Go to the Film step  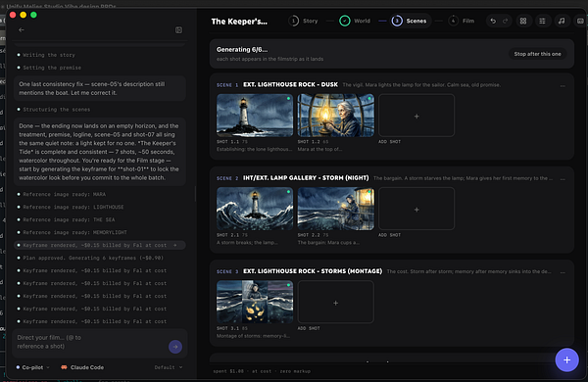462,21
